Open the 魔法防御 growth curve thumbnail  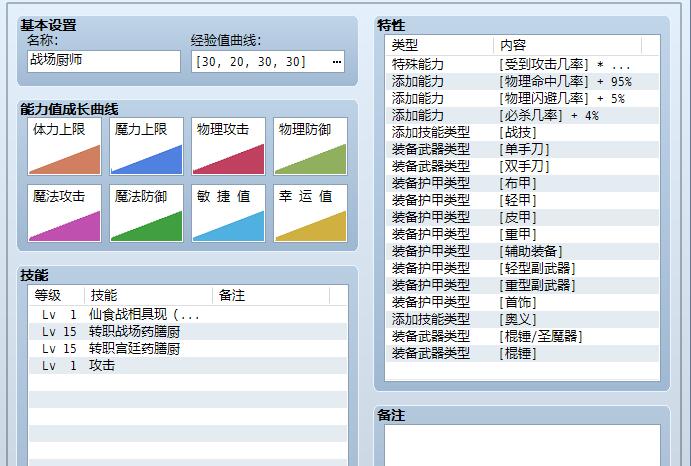point(146,213)
